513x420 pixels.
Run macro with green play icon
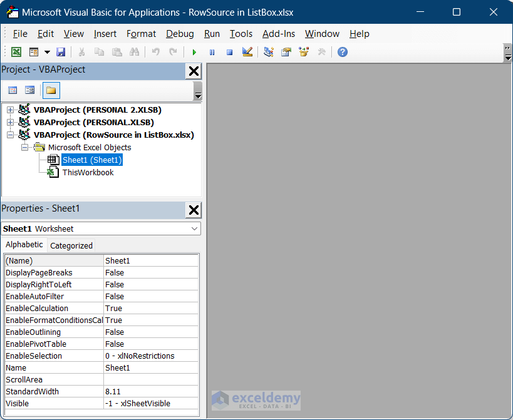click(x=194, y=53)
